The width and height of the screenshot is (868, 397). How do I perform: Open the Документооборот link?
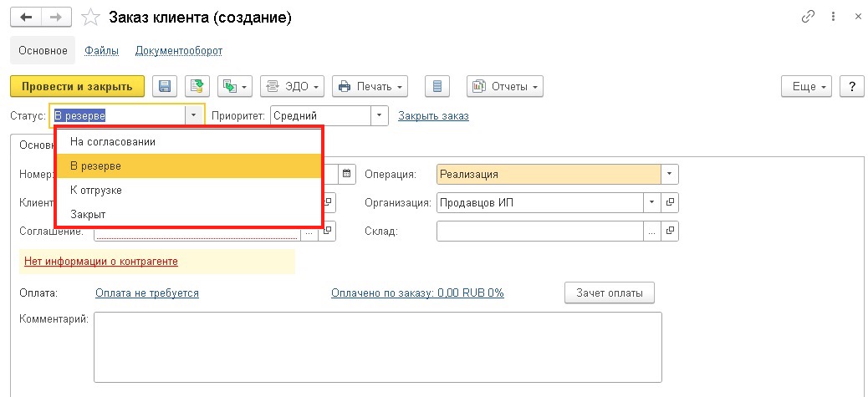[179, 51]
